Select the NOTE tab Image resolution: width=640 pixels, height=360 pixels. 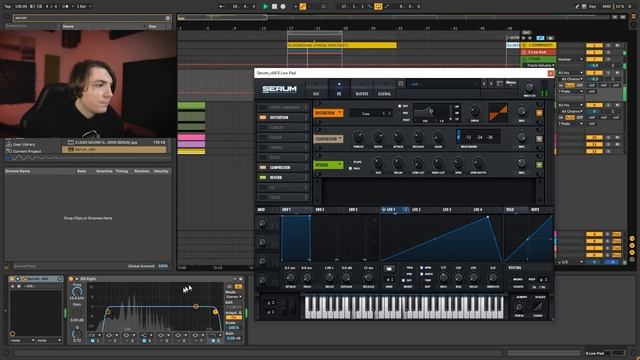pyautogui.click(x=535, y=210)
